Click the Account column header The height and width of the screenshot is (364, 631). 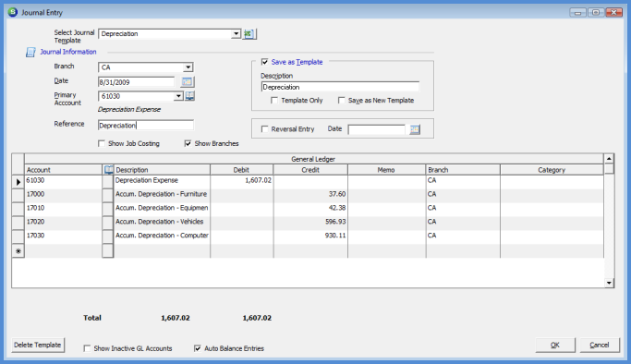click(x=63, y=170)
